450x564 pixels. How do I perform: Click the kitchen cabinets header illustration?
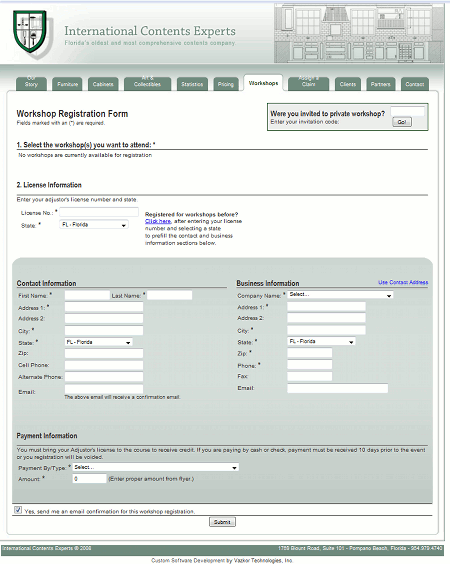[359, 33]
